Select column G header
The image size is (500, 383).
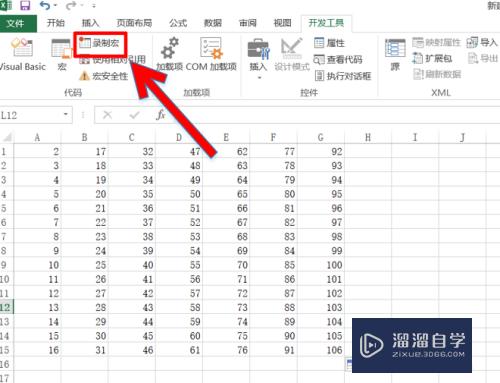(x=321, y=137)
